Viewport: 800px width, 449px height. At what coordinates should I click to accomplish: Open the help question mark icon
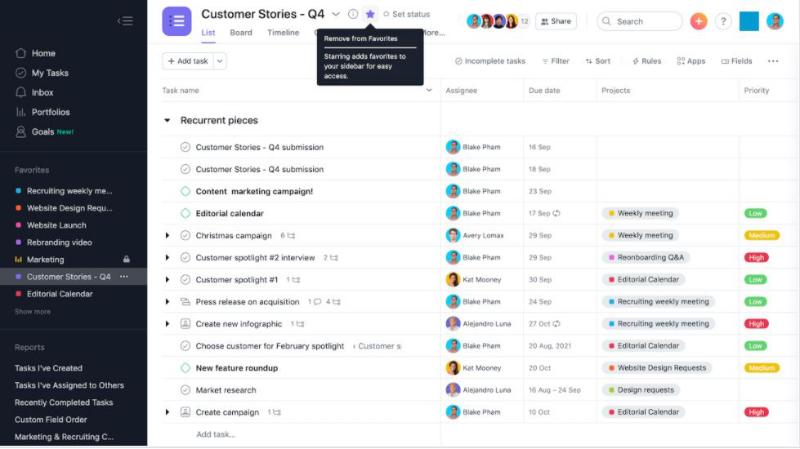[723, 21]
